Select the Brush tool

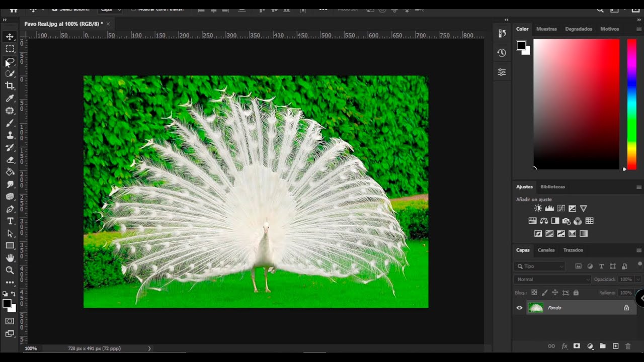pos(10,123)
